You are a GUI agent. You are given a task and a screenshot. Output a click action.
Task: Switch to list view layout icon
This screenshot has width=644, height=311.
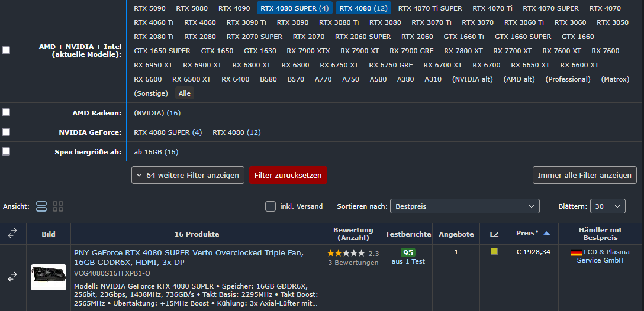pos(41,206)
